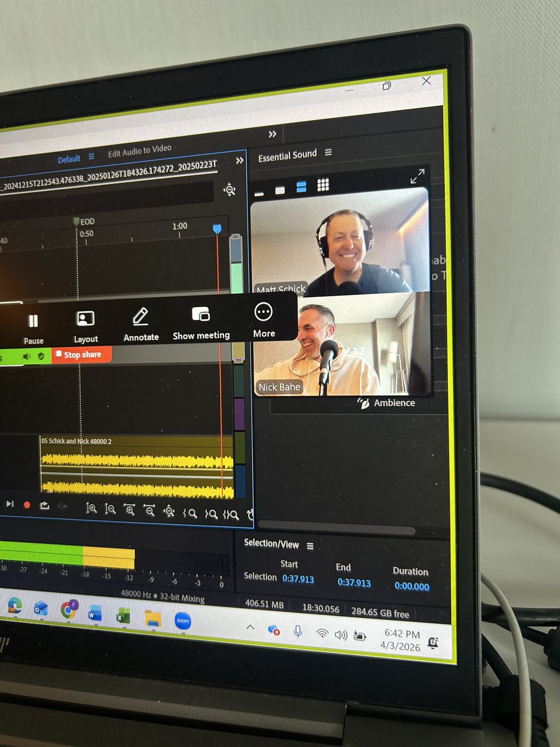Zoom to the current selection
Image resolution: width=560 pixels, height=747 pixels.
[231, 515]
